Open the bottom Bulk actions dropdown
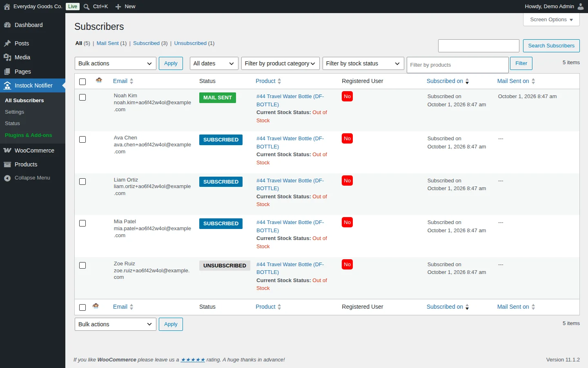The width and height of the screenshot is (588, 368). click(115, 324)
